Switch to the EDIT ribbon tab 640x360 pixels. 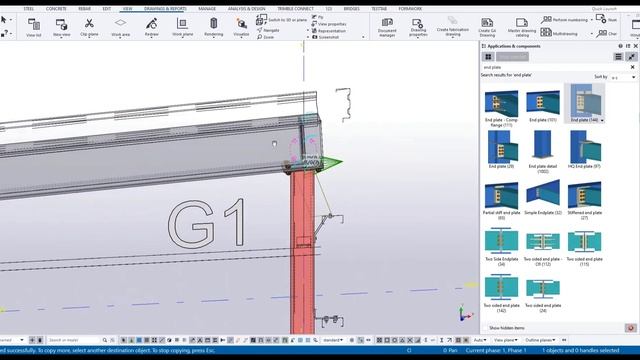[x=107, y=9]
